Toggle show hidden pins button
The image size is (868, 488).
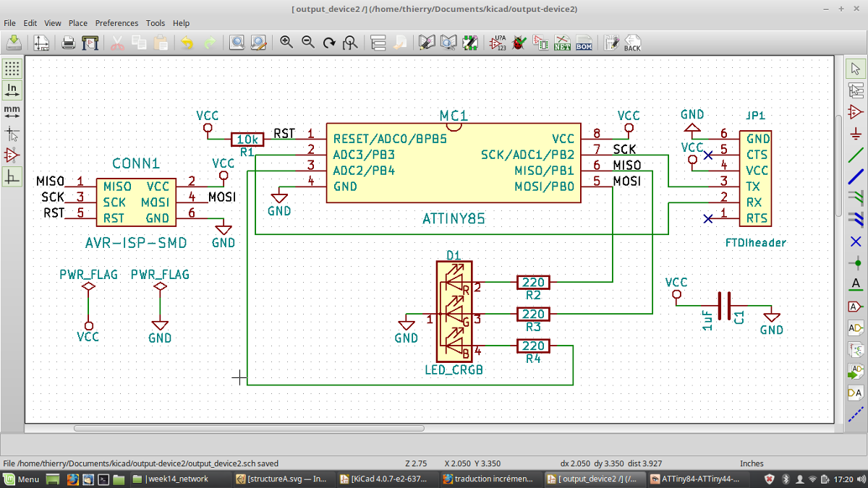click(12, 155)
